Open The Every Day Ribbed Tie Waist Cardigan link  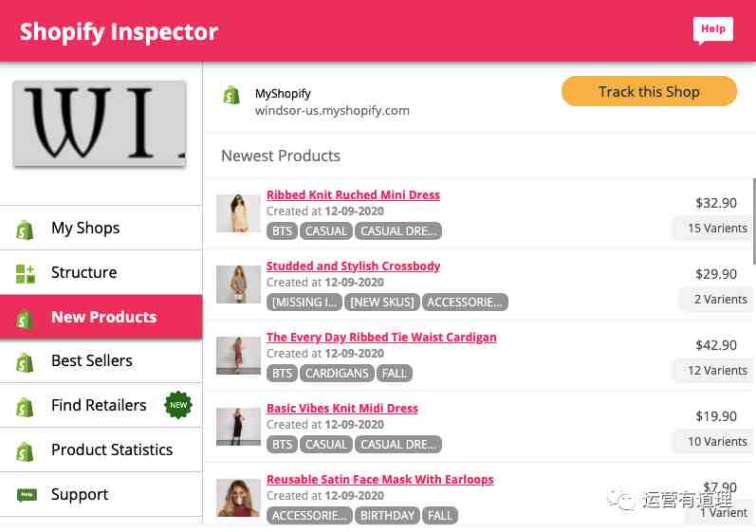381,338
